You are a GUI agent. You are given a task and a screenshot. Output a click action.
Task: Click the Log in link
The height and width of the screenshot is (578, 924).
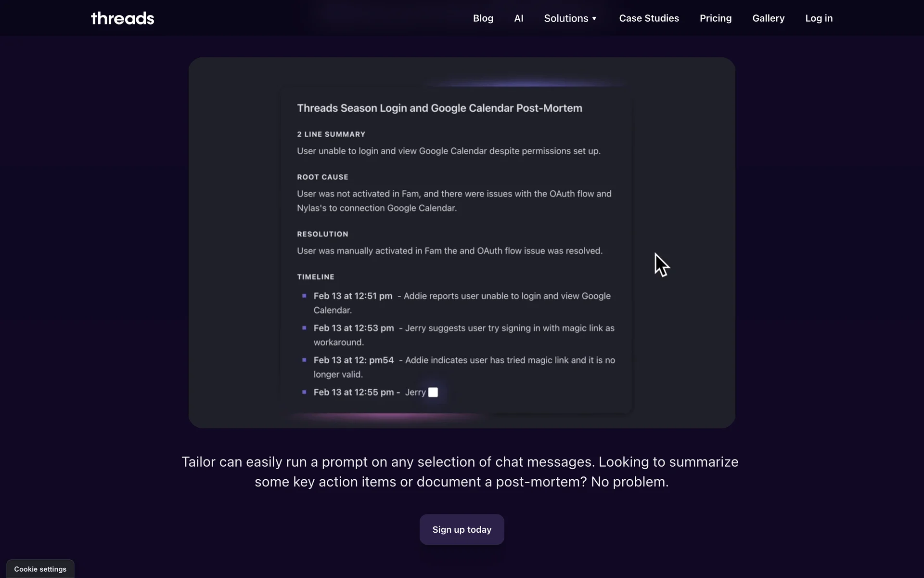pos(819,18)
